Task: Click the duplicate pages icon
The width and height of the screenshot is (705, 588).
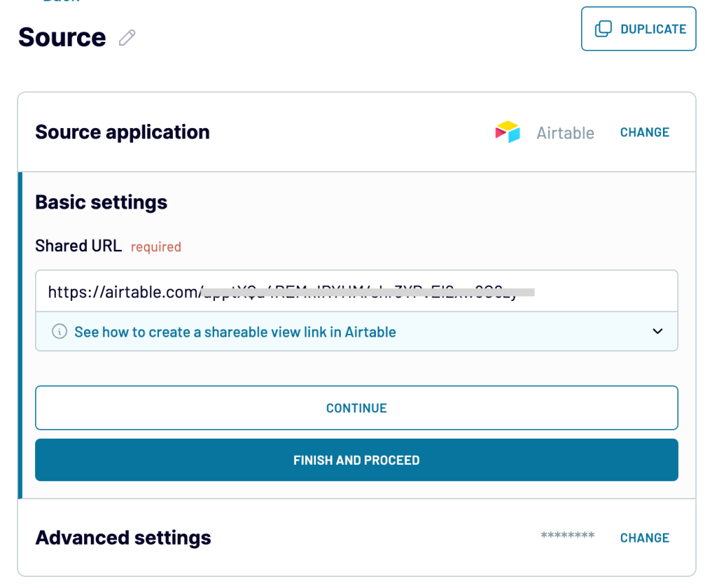Action: coord(603,29)
